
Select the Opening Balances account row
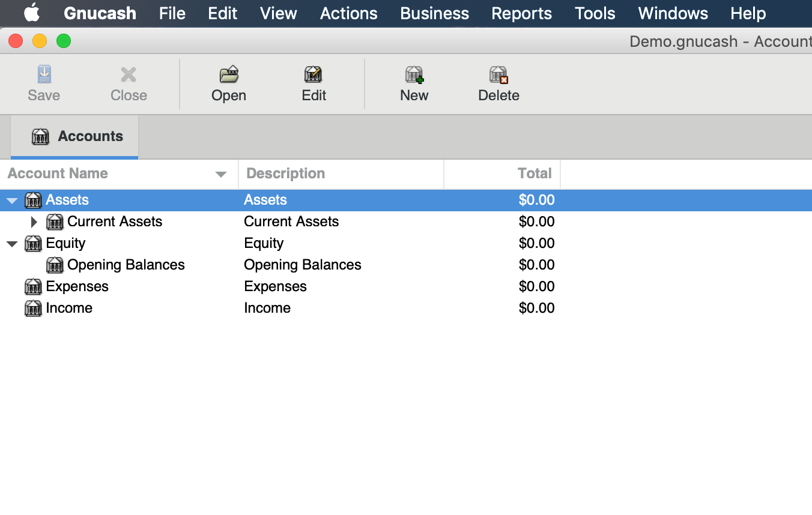pos(406,265)
